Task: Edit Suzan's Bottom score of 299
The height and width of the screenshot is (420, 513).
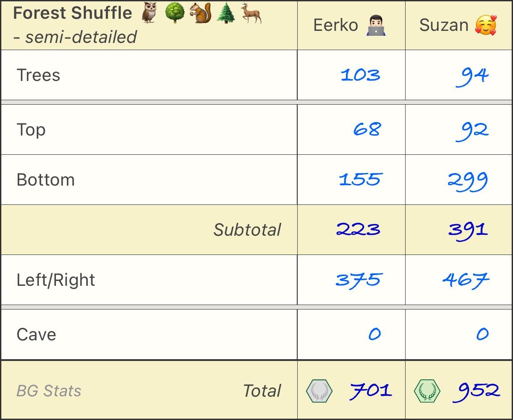Action: click(468, 181)
